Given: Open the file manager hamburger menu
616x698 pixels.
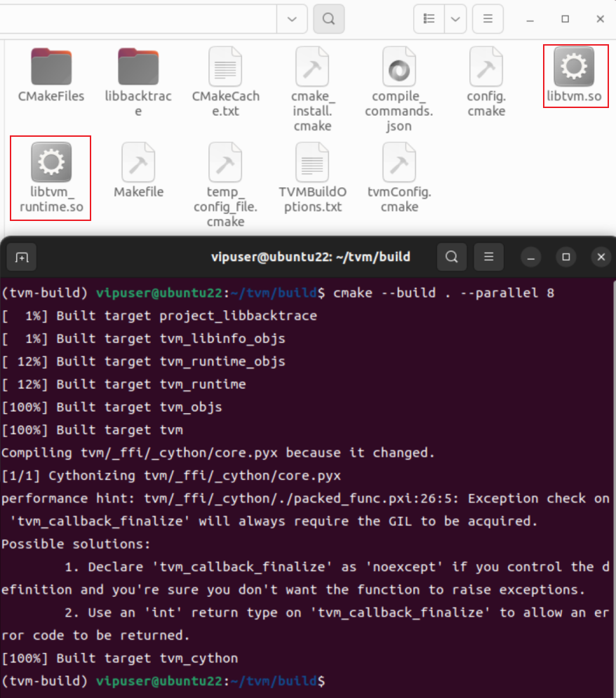Looking at the screenshot, I should click(488, 19).
